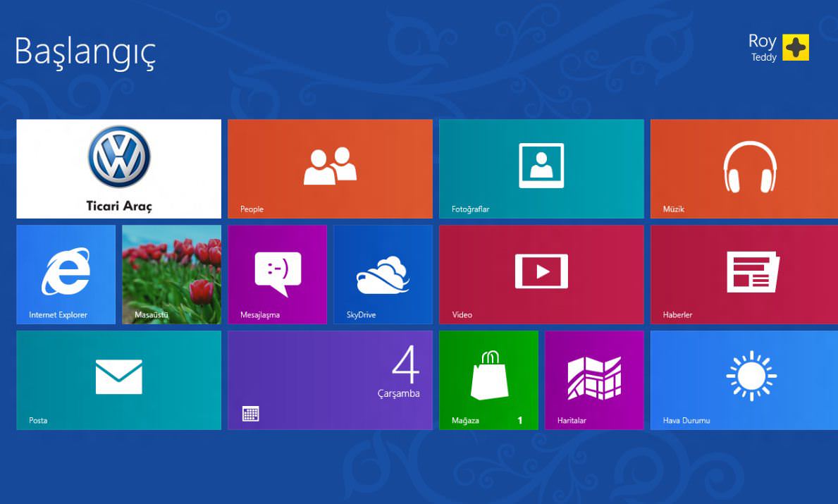Open the Volkswagen Ticari Araç tile
Screen dimensions: 838x504
click(x=118, y=169)
